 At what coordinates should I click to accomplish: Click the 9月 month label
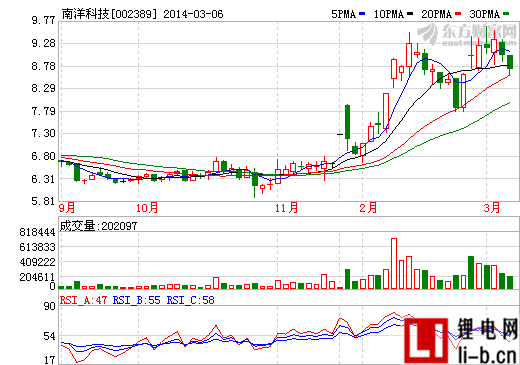click(67, 208)
